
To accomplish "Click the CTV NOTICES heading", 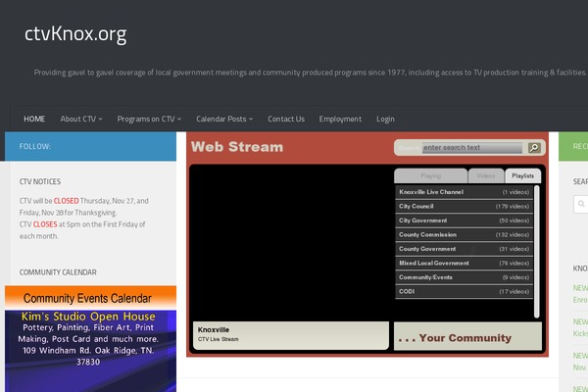I will point(40,181).
